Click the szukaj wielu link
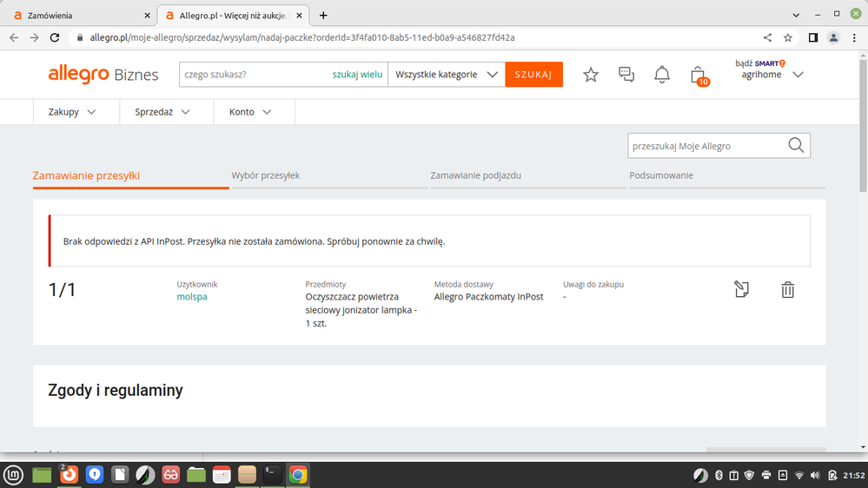The width and height of the screenshot is (868, 488). point(357,74)
